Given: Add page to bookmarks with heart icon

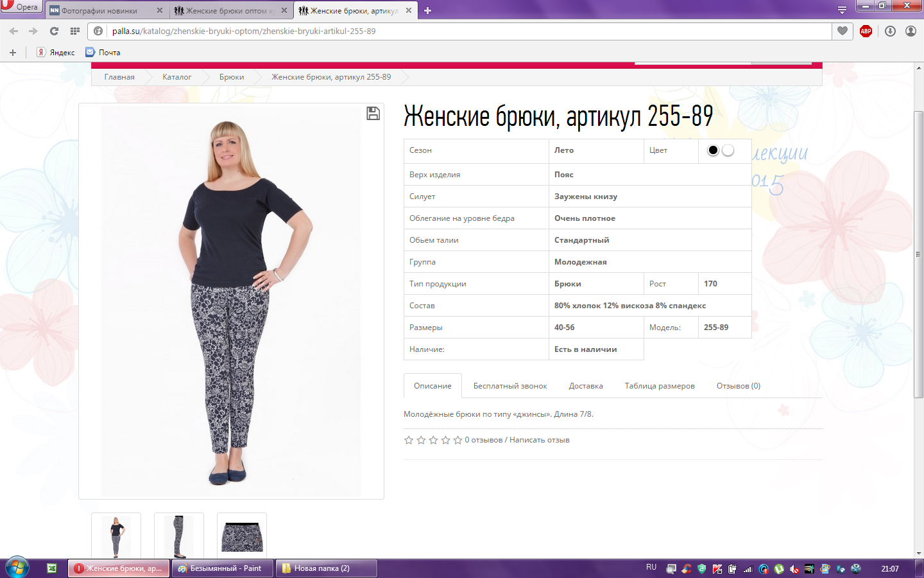Looking at the screenshot, I should (843, 31).
